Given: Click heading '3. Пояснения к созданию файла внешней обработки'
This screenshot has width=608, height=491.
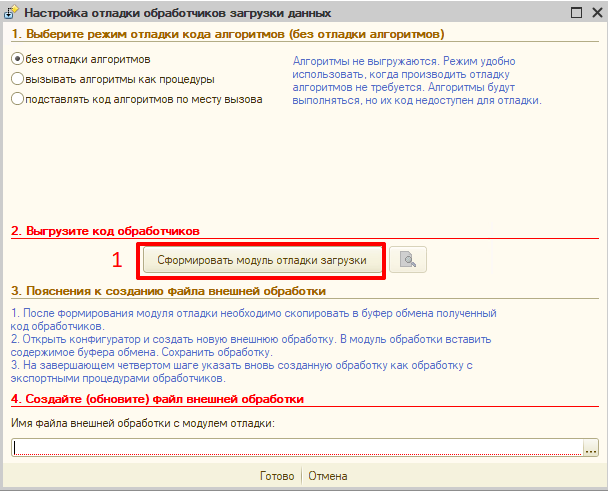Looking at the screenshot, I should (169, 291).
